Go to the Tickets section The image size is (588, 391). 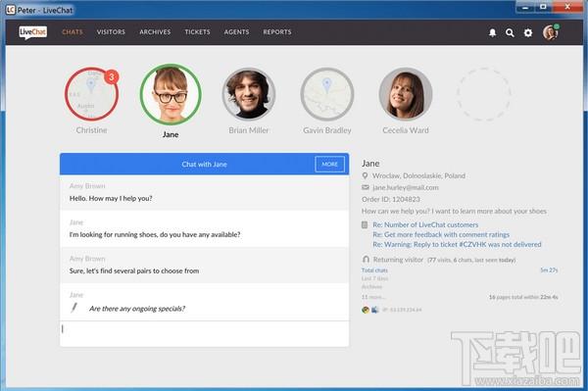click(197, 32)
